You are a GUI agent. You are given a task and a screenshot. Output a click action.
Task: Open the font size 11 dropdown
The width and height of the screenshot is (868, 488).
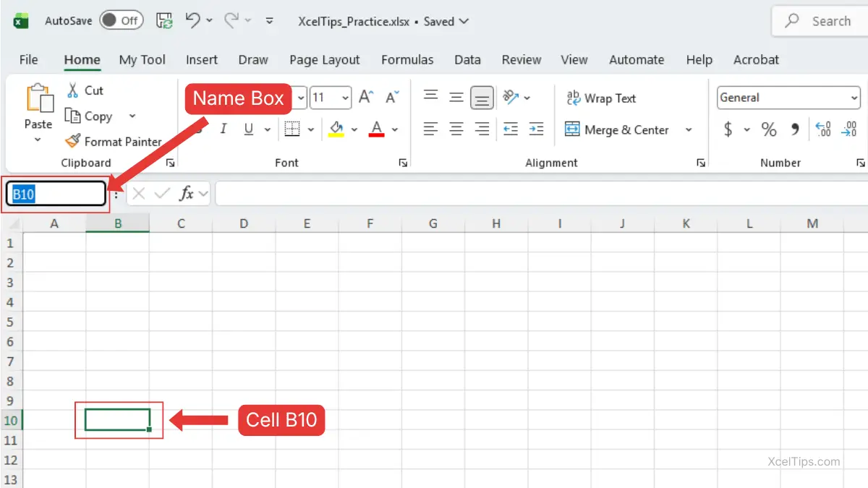click(x=345, y=98)
